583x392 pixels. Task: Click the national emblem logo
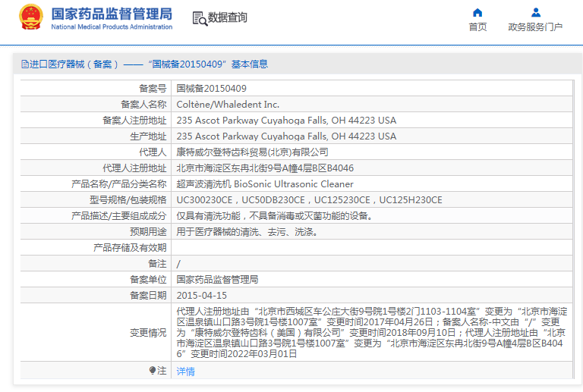(x=31, y=17)
